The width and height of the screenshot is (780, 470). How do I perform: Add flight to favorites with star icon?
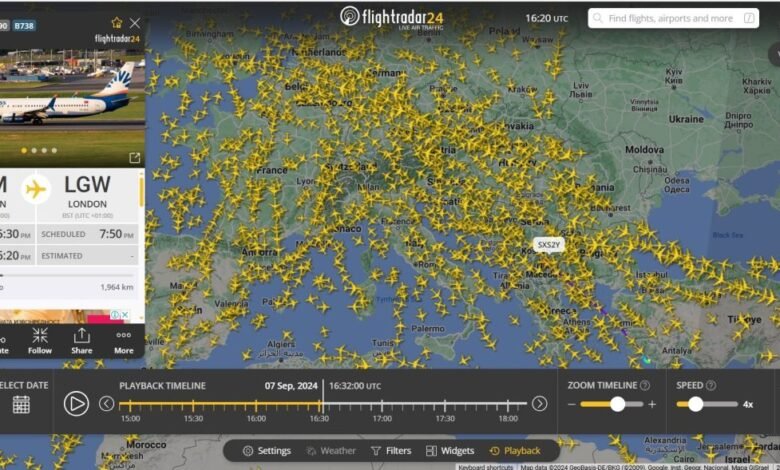click(x=117, y=23)
